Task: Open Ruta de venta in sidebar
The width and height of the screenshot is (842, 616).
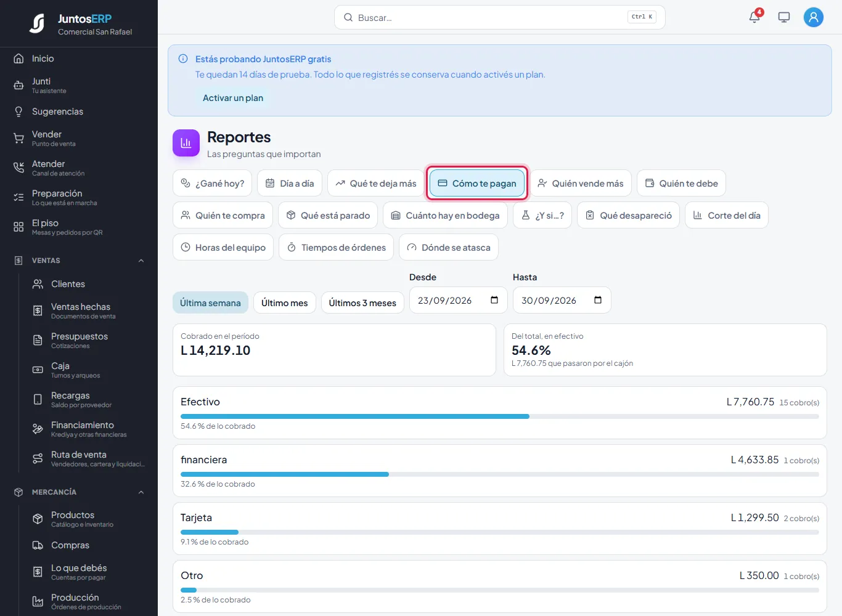Action: click(88, 459)
